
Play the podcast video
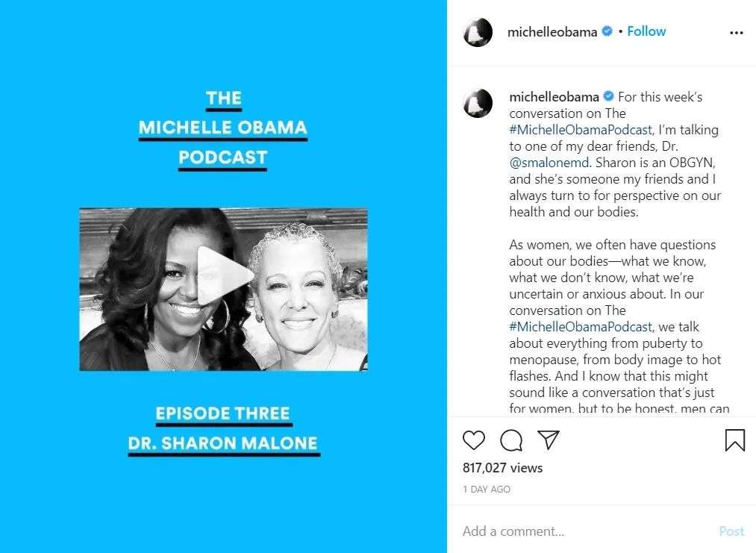coord(225,275)
